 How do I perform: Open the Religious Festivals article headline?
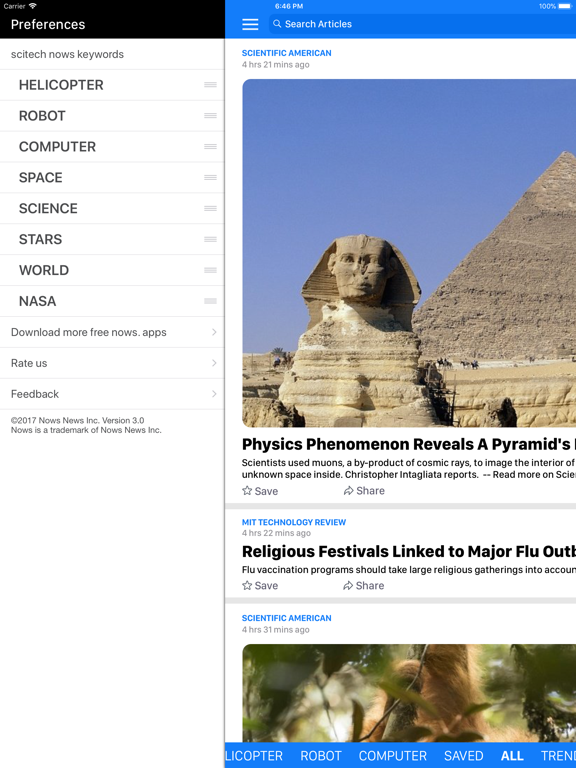click(408, 552)
